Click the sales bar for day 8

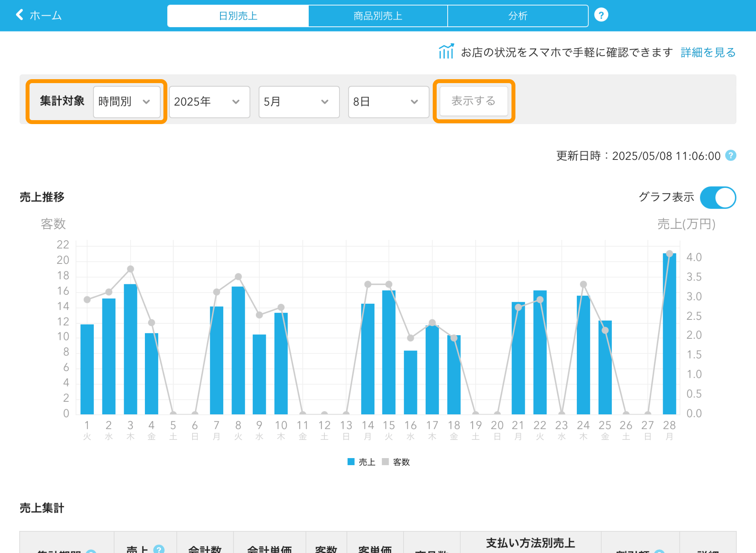(238, 350)
